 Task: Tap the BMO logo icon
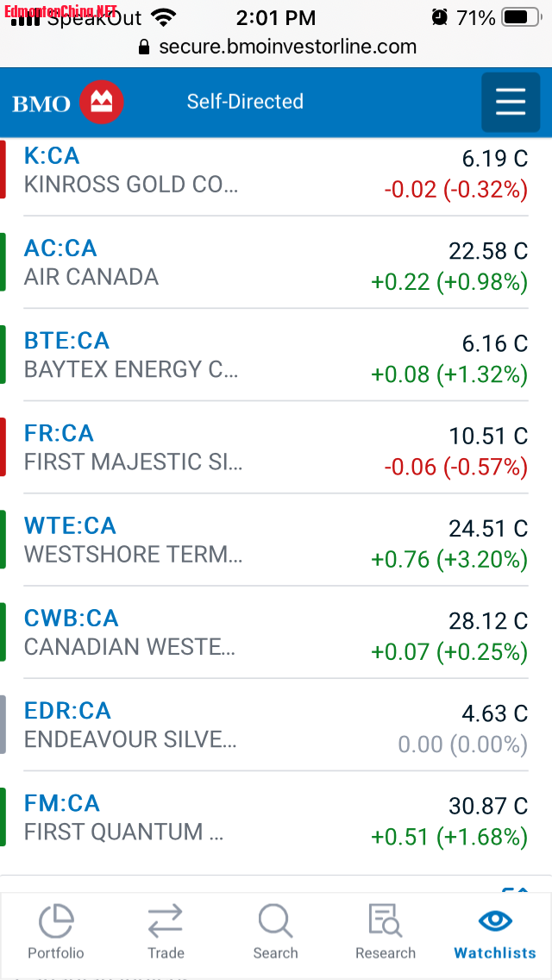point(102,103)
